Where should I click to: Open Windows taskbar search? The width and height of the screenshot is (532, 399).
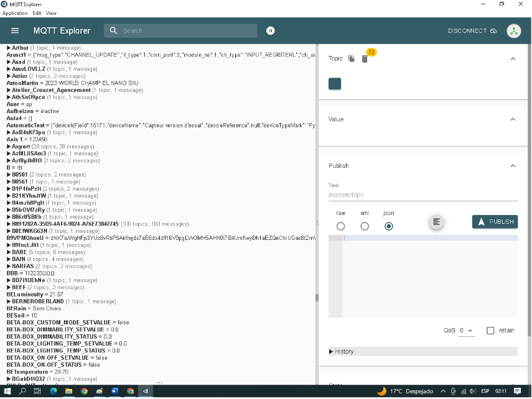tap(22, 391)
